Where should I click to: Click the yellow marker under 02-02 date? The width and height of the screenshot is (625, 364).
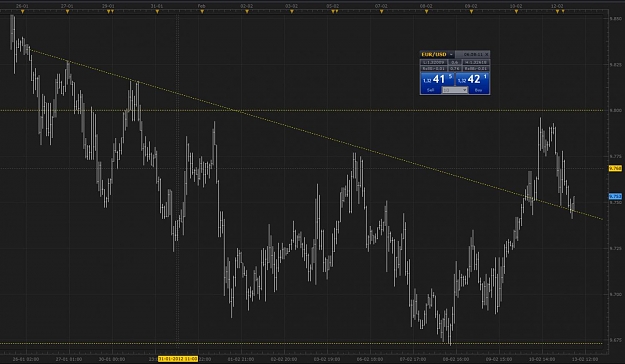[x=247, y=12]
